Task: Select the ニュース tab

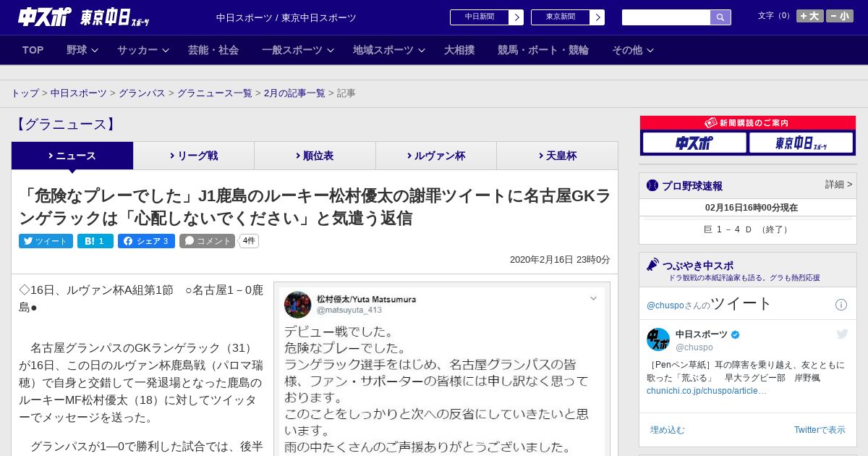Action: (72, 156)
